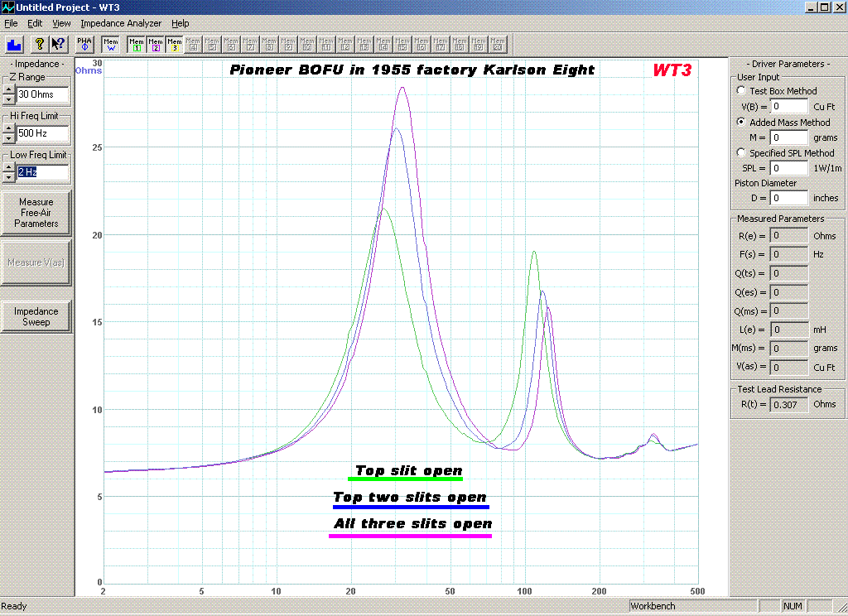This screenshot has height=616, width=848.
Task: Toggle the PHA phase display icon
Action: pyautogui.click(x=84, y=45)
